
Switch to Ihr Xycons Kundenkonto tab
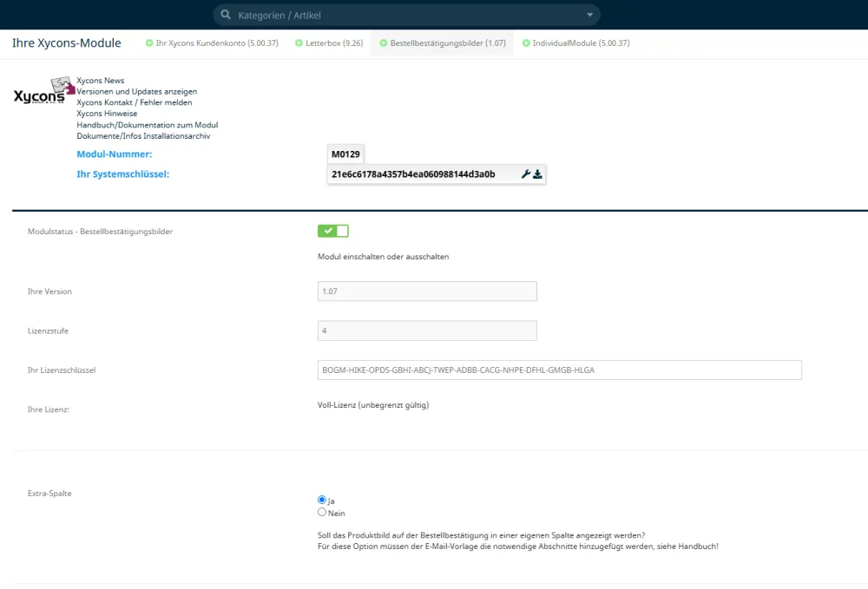(x=212, y=43)
